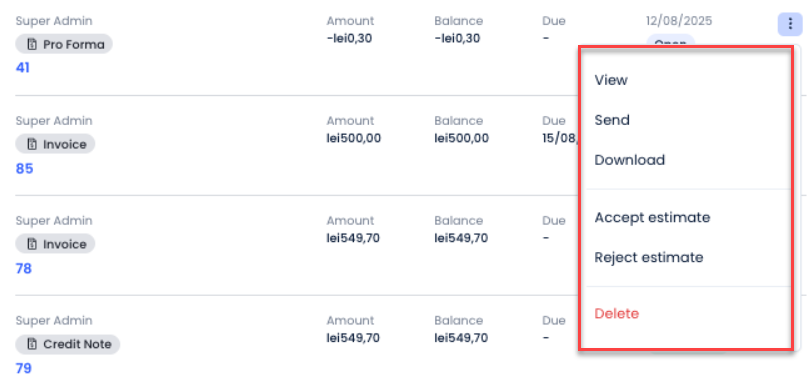Open credit note number 79 link
812x379 pixels.
(23, 369)
